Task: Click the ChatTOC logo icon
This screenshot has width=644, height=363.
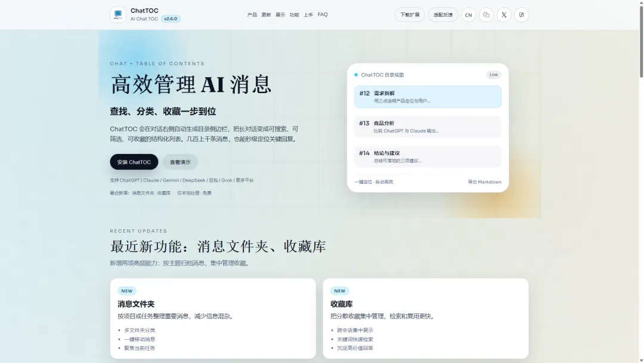Action: click(118, 15)
